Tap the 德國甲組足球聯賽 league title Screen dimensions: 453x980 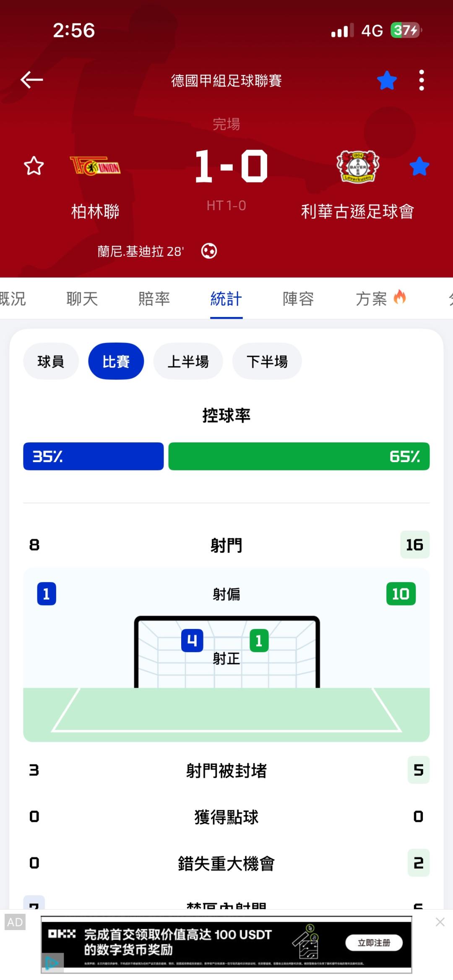(x=226, y=81)
